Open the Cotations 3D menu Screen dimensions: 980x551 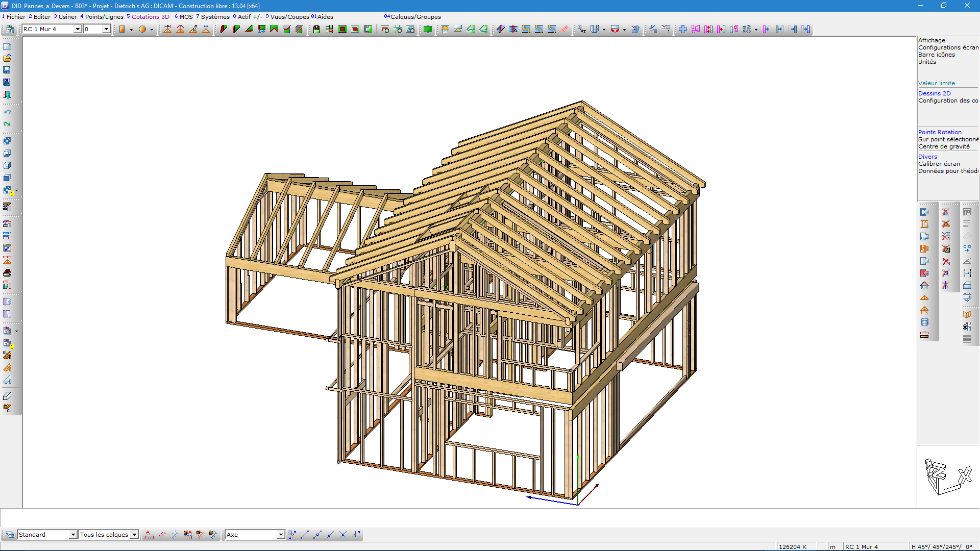[x=150, y=17]
